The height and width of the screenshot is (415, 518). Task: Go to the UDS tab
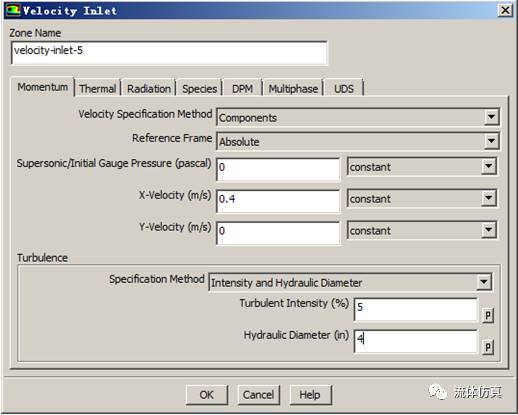point(344,89)
